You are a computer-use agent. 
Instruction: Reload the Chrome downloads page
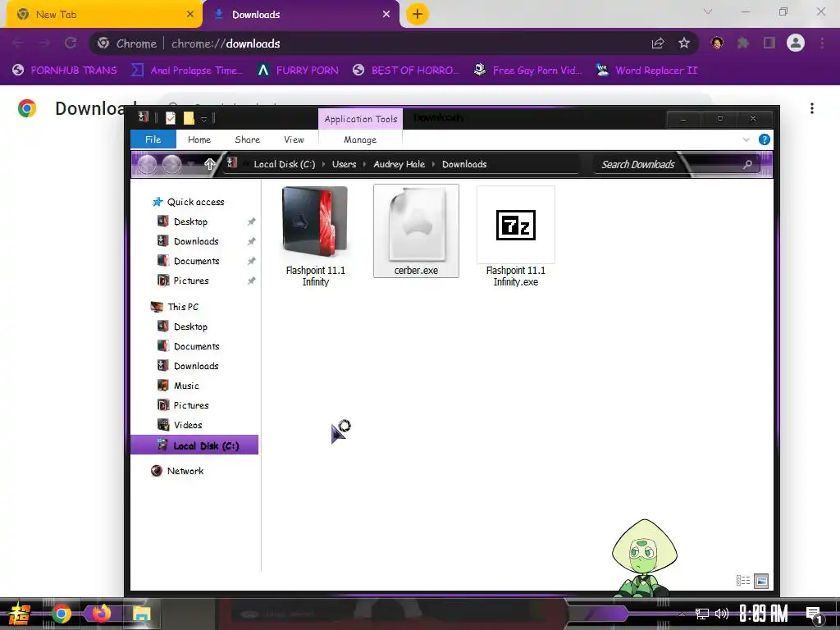tap(71, 43)
